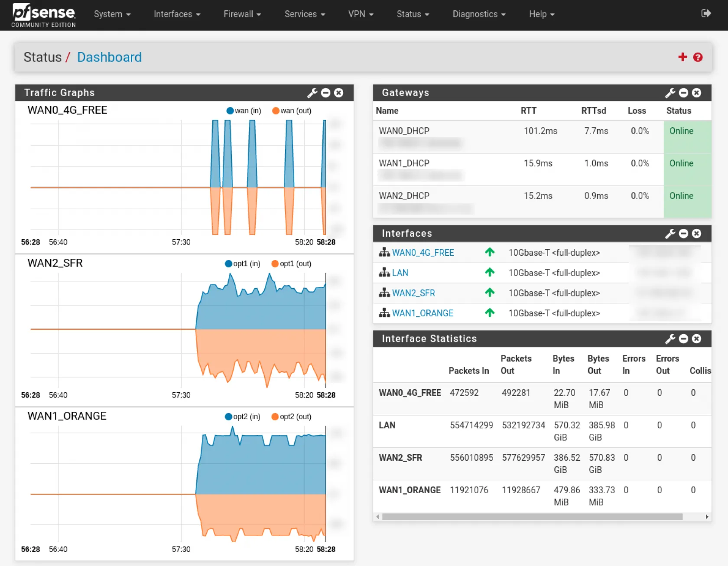This screenshot has height=566, width=728.
Task: Open the VPN menu
Action: [361, 14]
